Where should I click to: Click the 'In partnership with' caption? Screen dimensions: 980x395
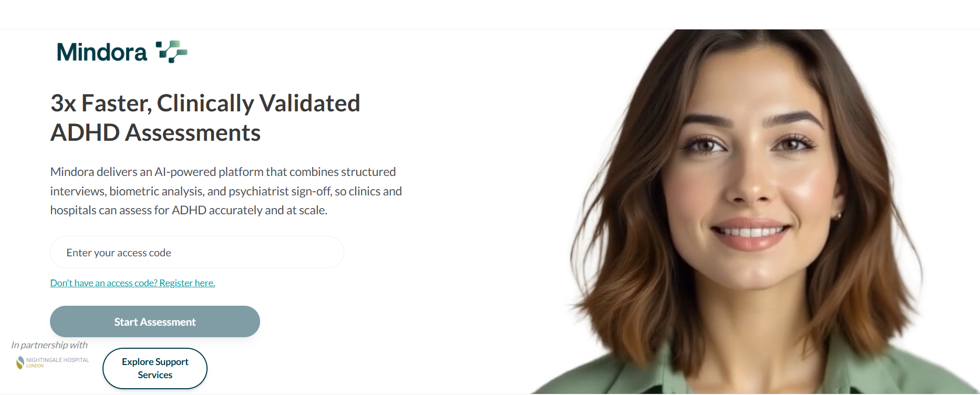tap(49, 345)
